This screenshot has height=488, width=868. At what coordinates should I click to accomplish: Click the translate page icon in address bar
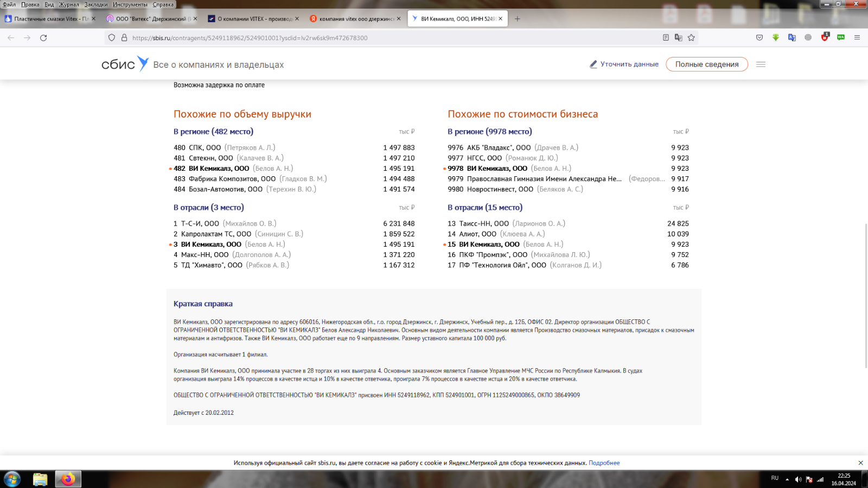pyautogui.click(x=678, y=38)
